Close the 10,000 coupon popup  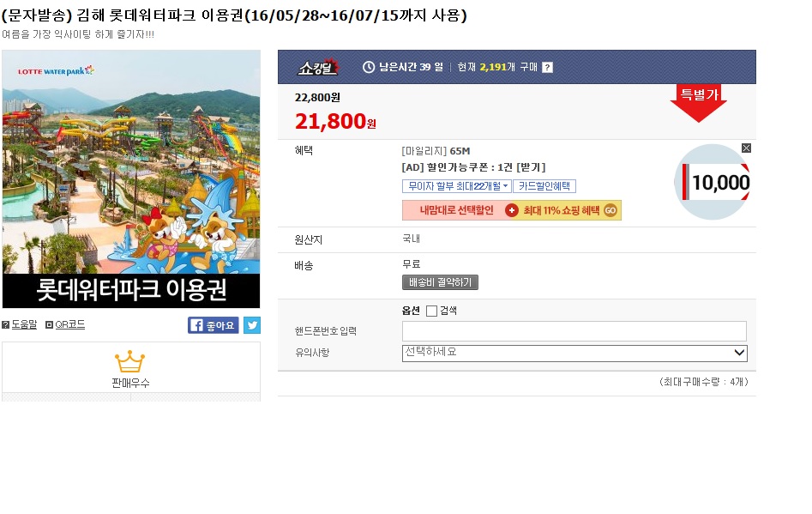pos(746,148)
